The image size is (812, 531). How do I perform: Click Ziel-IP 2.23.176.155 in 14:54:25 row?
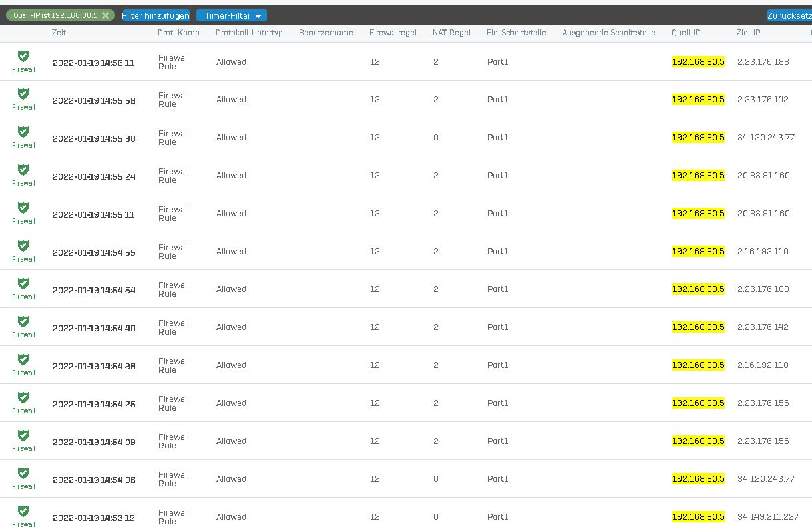[x=763, y=403]
